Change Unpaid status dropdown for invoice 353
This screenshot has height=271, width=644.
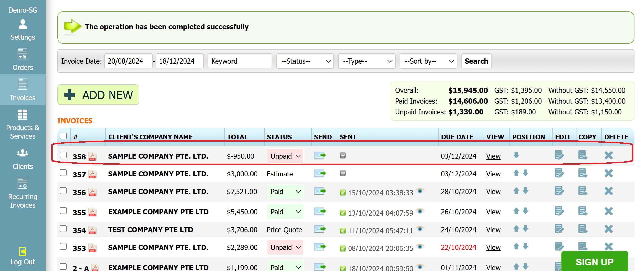pos(285,248)
